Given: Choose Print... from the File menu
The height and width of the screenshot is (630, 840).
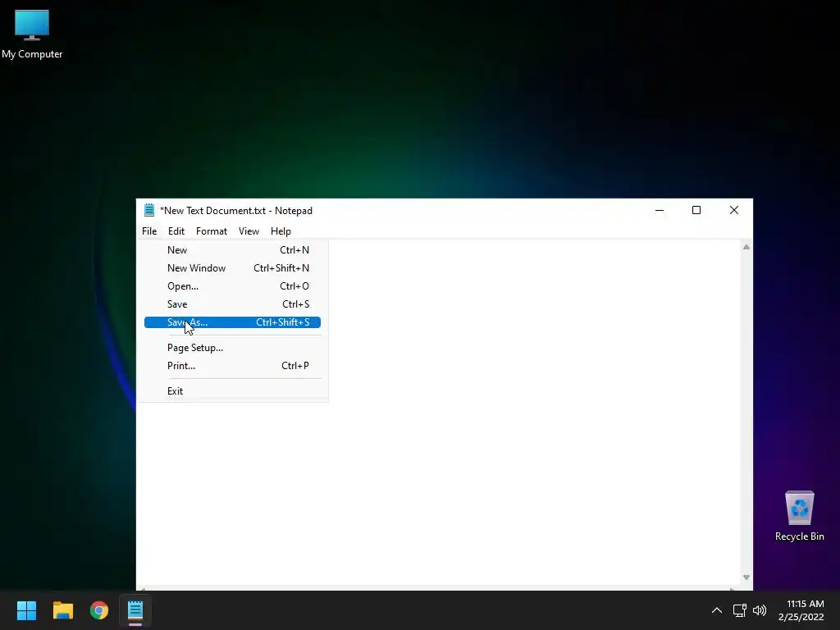Looking at the screenshot, I should [232, 366].
